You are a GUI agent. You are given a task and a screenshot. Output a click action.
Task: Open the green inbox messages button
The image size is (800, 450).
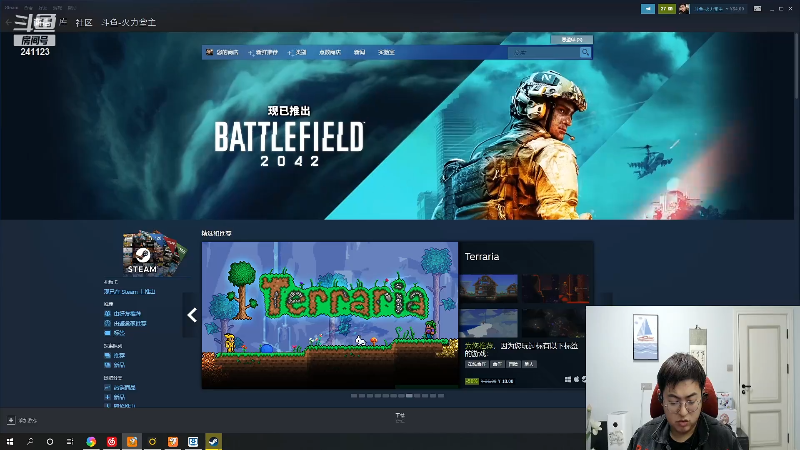(x=666, y=9)
